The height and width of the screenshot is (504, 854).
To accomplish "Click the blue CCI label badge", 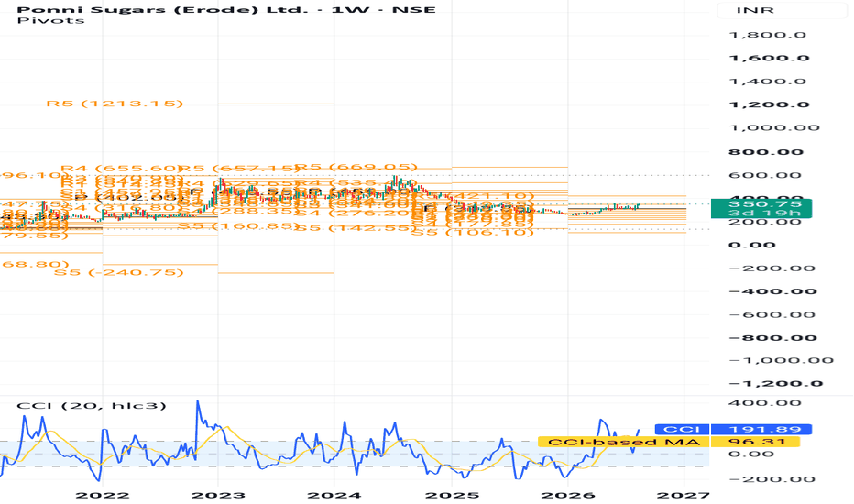I will coord(682,430).
